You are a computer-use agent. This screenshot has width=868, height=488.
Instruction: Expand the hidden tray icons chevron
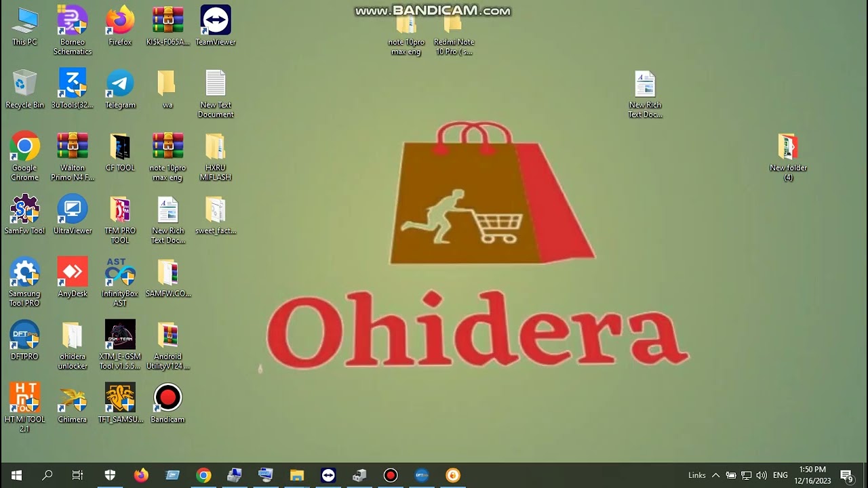click(x=715, y=475)
